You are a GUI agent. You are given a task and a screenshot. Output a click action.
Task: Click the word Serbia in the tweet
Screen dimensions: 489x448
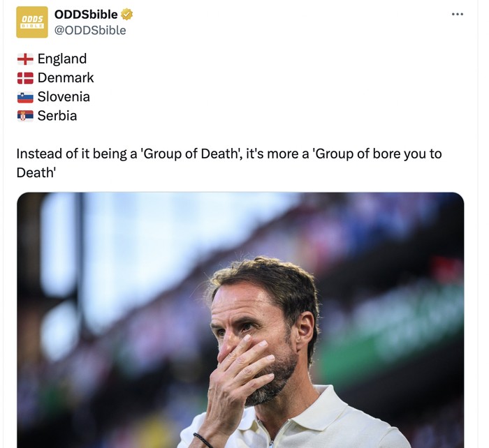(x=57, y=115)
